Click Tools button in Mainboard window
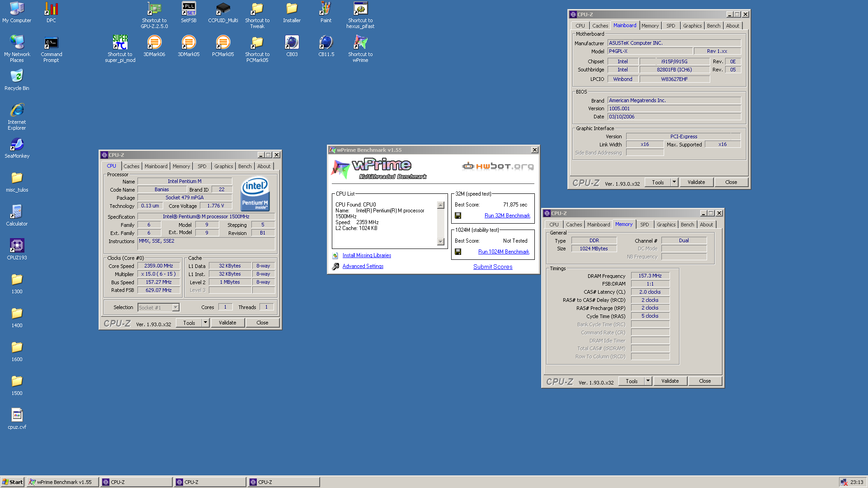The image size is (868, 488). click(658, 182)
